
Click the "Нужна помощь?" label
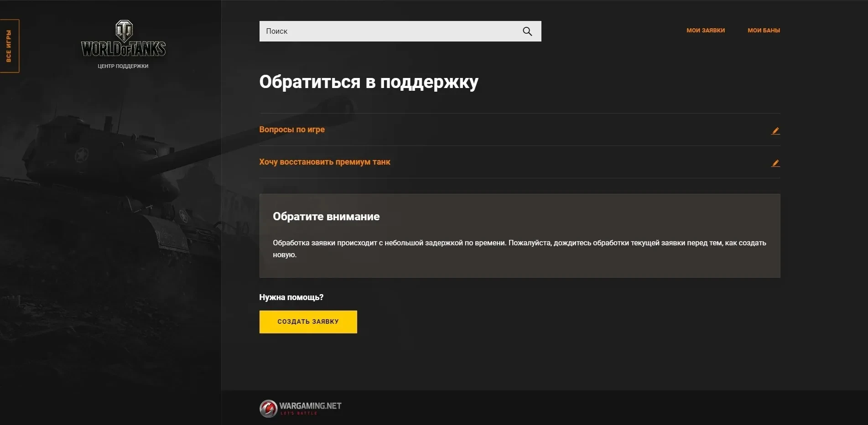click(291, 297)
